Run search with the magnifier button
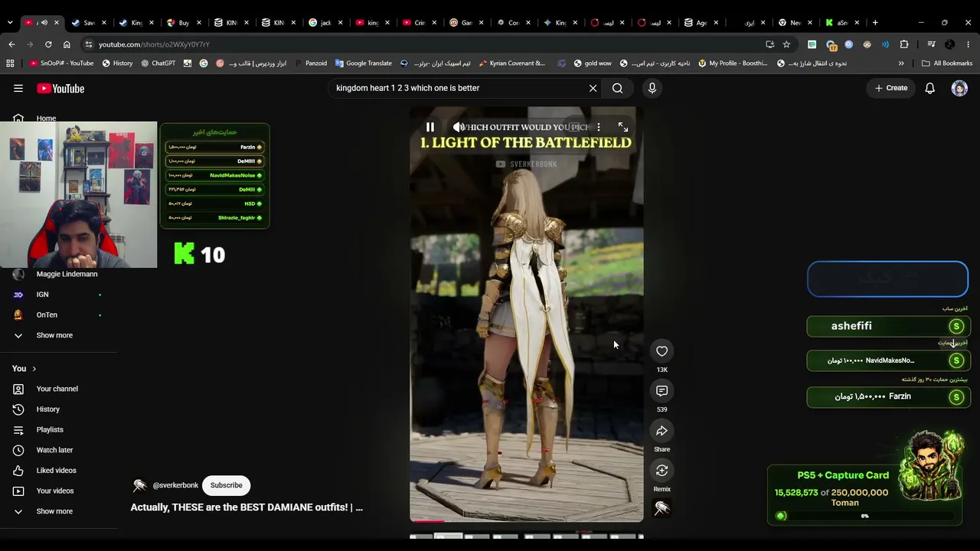 [x=617, y=88]
